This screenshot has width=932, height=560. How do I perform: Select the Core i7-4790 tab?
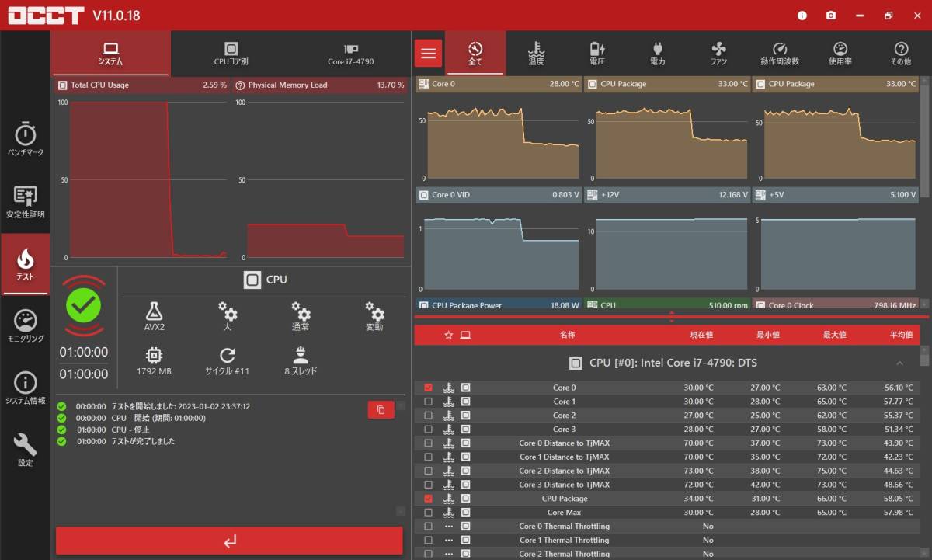pyautogui.click(x=350, y=54)
